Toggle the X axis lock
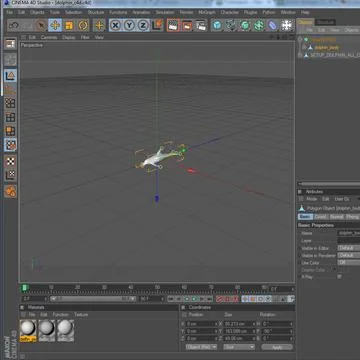Image resolution: width=360 pixels, height=360 pixels. point(115,25)
